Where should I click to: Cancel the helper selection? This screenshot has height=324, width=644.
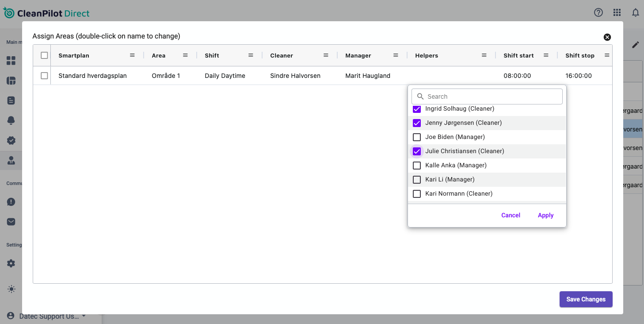[x=511, y=215]
